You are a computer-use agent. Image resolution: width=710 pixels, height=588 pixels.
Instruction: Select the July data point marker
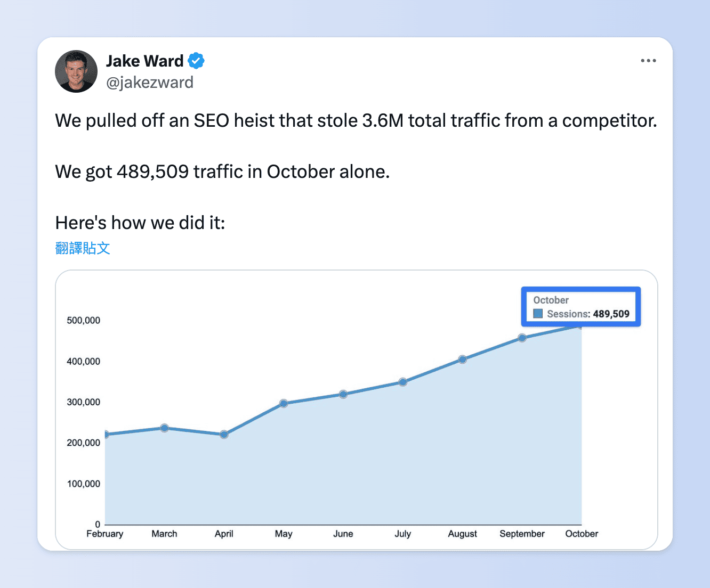click(x=403, y=382)
